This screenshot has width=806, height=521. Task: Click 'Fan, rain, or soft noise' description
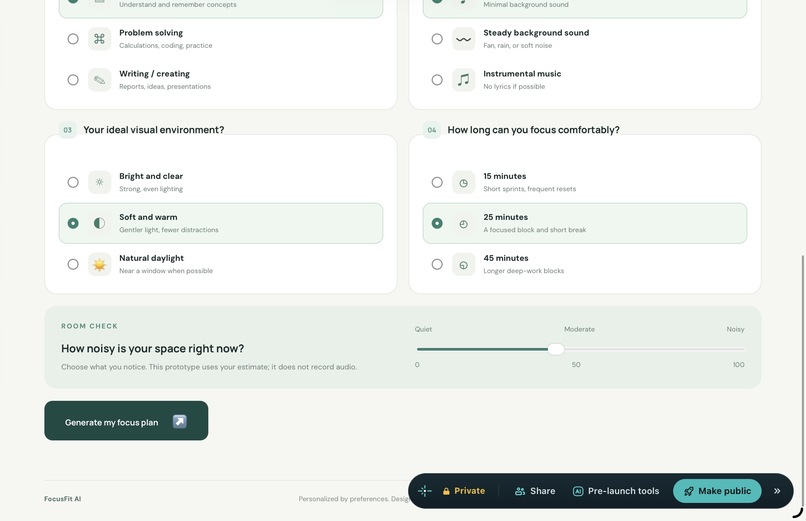(518, 45)
